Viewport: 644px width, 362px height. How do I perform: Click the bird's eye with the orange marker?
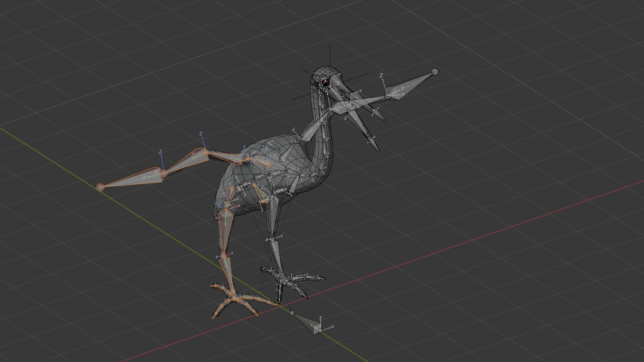point(325,81)
